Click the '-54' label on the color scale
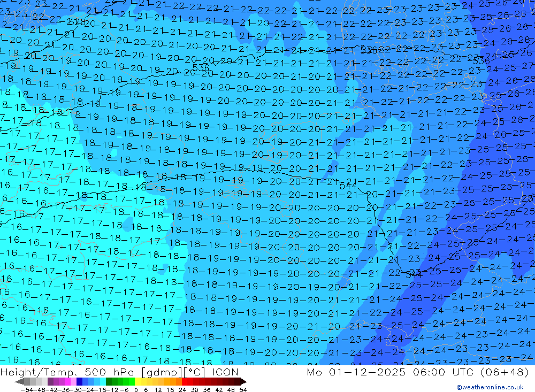 [27, 390]
